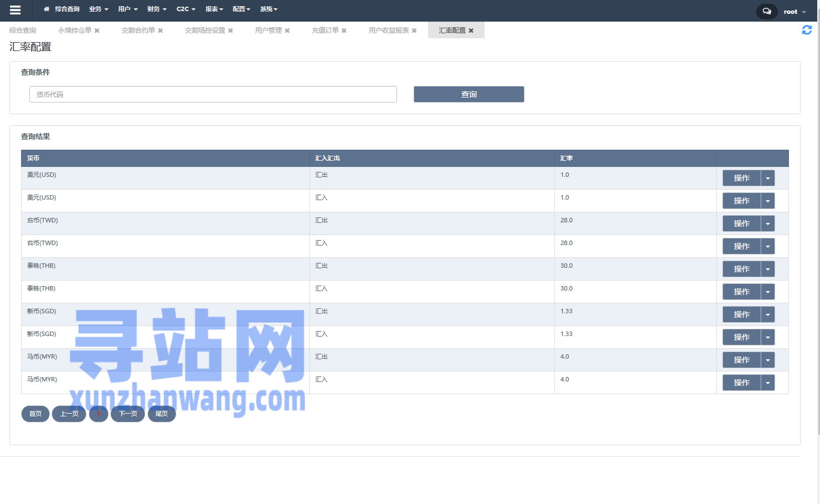Click 操作 for 台币(TWD) 汇入 row
The image size is (820, 504).
click(x=742, y=246)
